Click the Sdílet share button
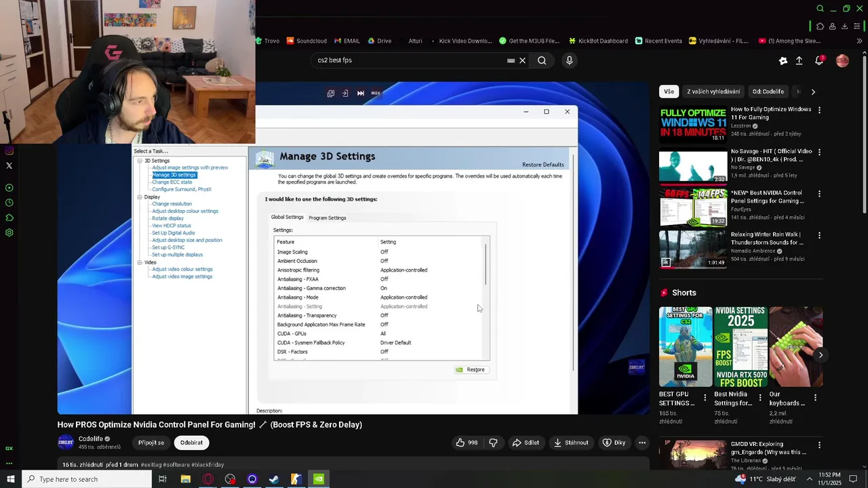 click(526, 443)
